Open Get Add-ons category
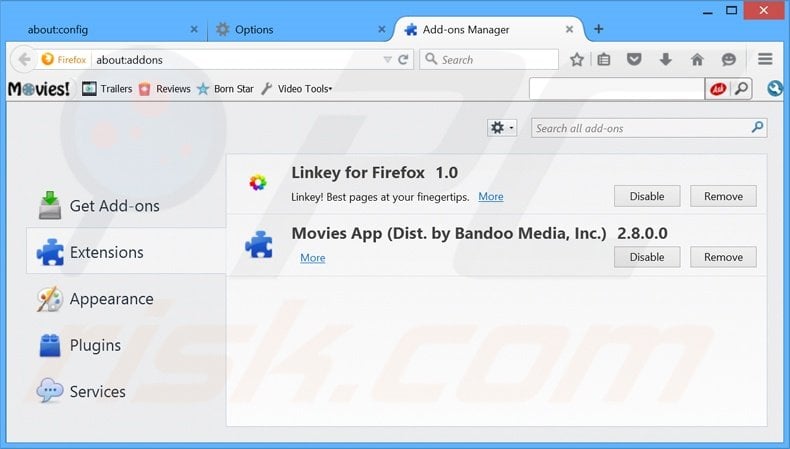The image size is (790, 449). (x=126, y=206)
